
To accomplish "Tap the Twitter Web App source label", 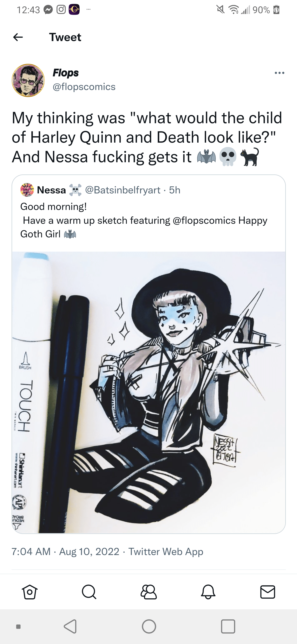I will point(166,552).
